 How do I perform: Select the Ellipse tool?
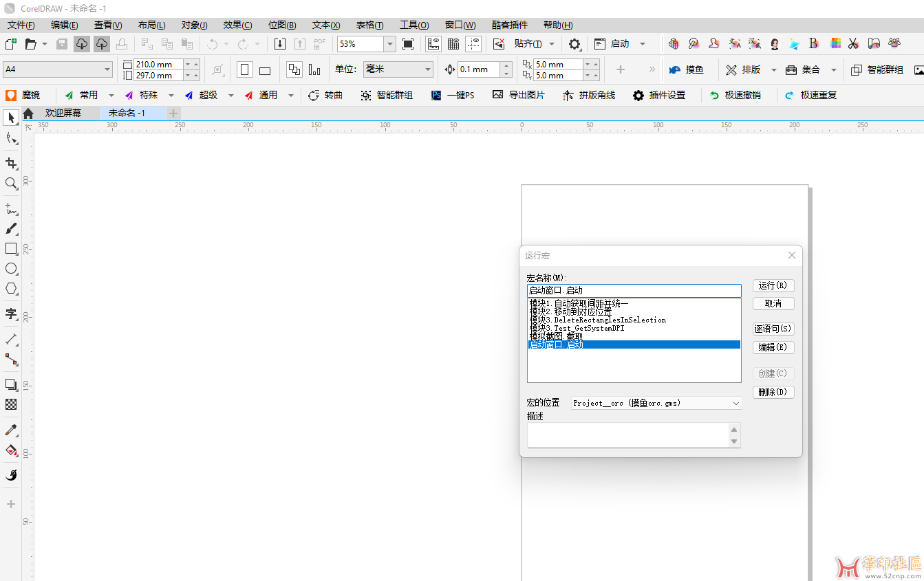tap(11, 268)
